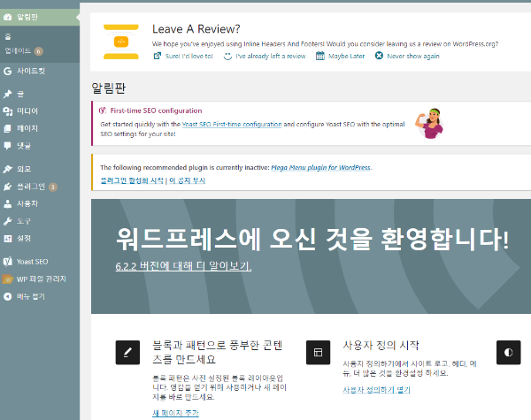531x420 pixels.
Task: Click the circled X dismiss icon
Action: pyautogui.click(x=379, y=56)
